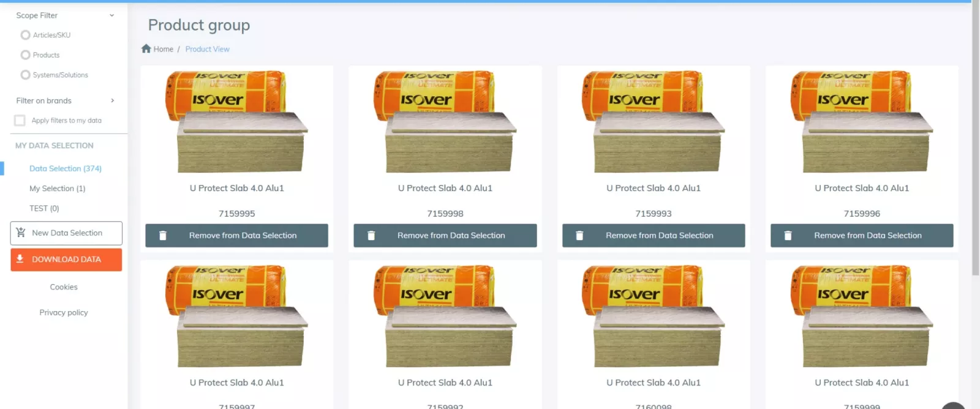Open product image above article 7159995

point(237,121)
